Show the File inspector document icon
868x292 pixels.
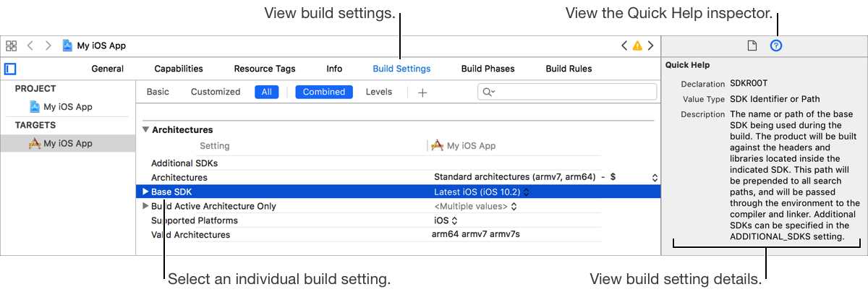(752, 46)
